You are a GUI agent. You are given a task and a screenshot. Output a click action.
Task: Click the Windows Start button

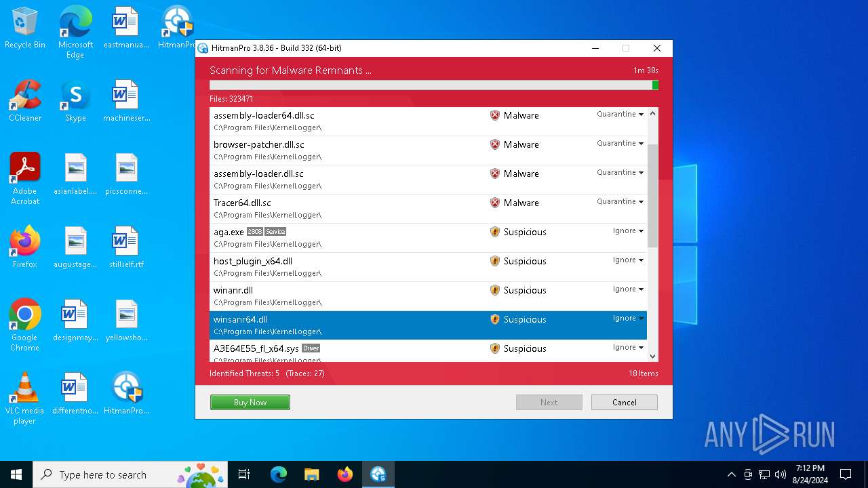[x=16, y=474]
